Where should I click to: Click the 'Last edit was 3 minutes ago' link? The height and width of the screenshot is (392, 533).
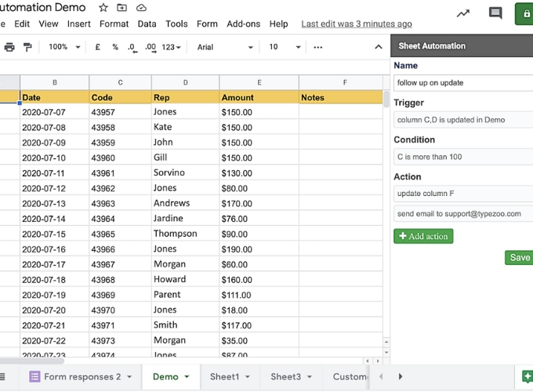(357, 24)
